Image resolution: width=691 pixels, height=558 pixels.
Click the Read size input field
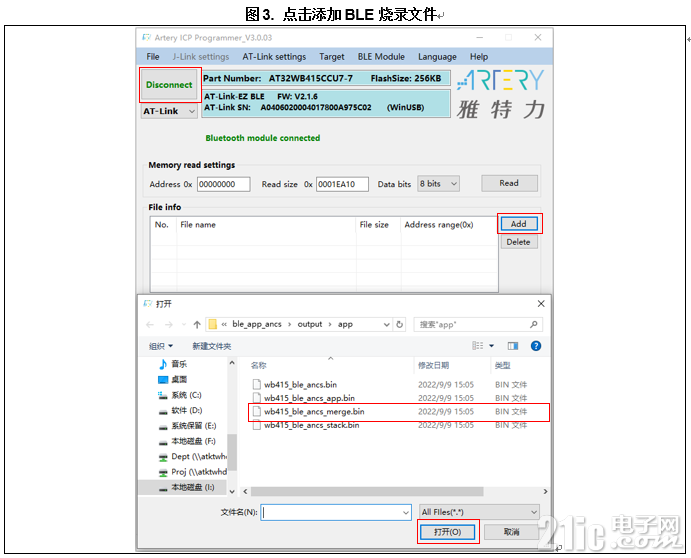coord(342,184)
